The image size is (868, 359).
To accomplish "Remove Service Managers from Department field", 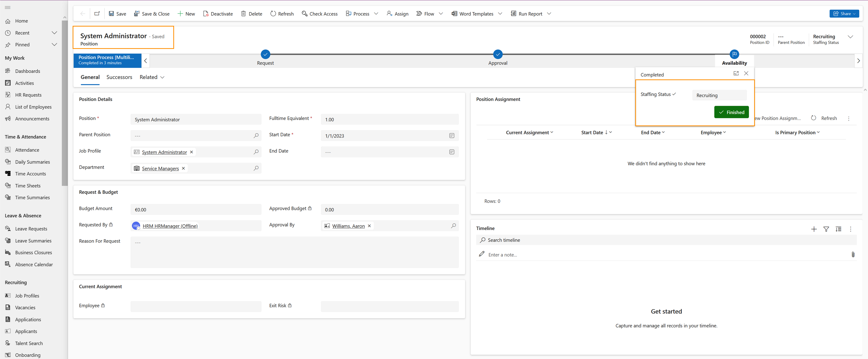I will pos(183,168).
